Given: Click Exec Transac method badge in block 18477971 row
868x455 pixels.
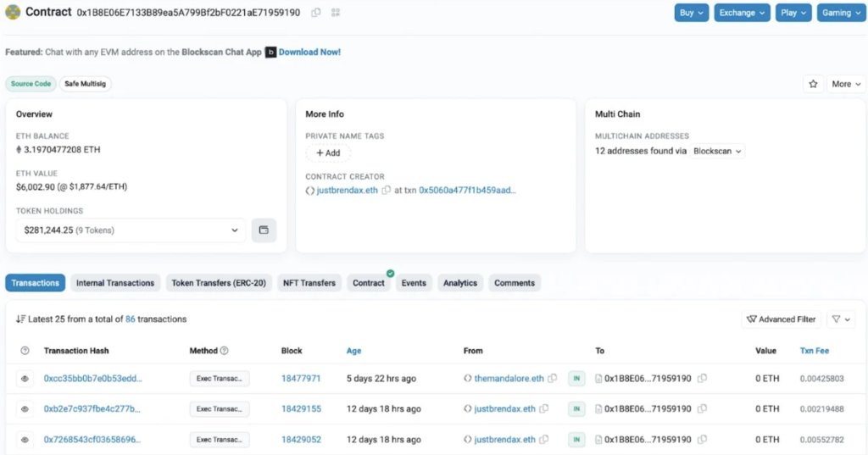Looking at the screenshot, I should [220, 379].
